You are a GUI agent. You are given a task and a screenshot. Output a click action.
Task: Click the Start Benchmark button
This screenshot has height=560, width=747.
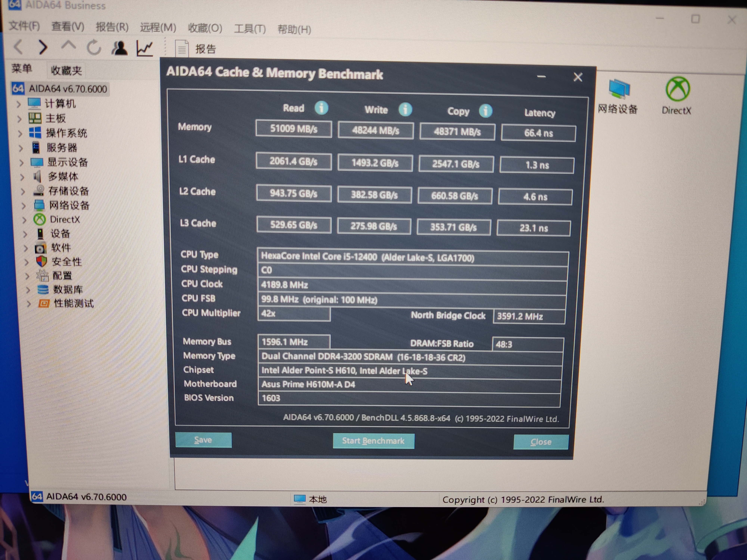[x=373, y=441]
